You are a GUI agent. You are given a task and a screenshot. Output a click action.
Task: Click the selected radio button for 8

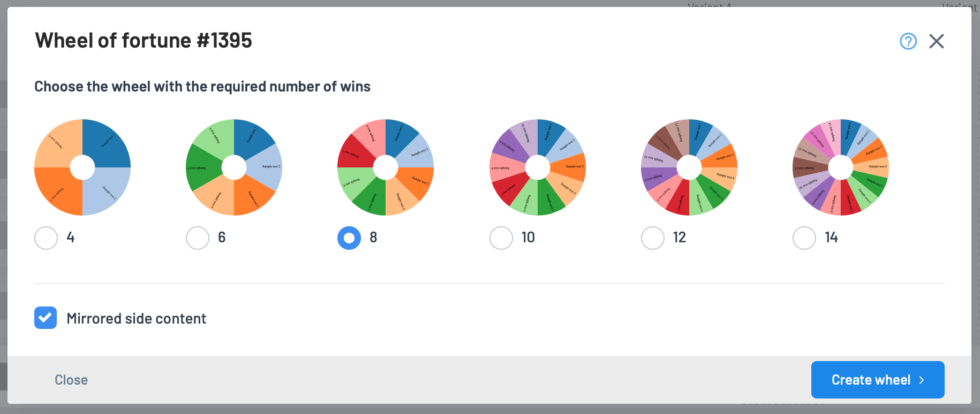(349, 238)
